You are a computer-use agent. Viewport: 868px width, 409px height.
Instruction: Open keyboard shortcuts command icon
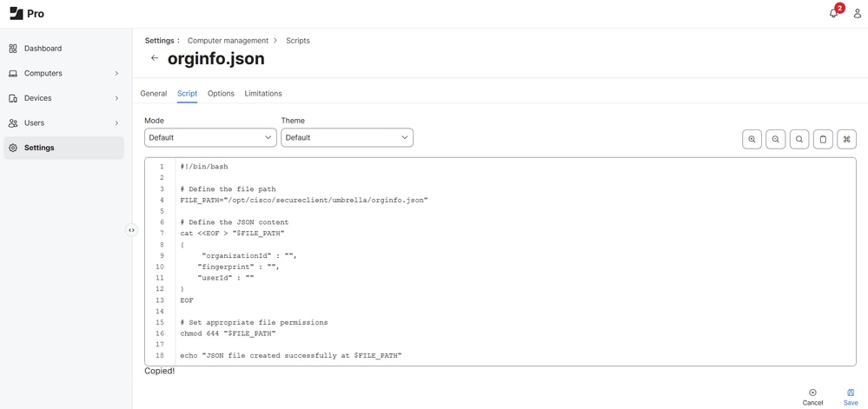tap(846, 139)
